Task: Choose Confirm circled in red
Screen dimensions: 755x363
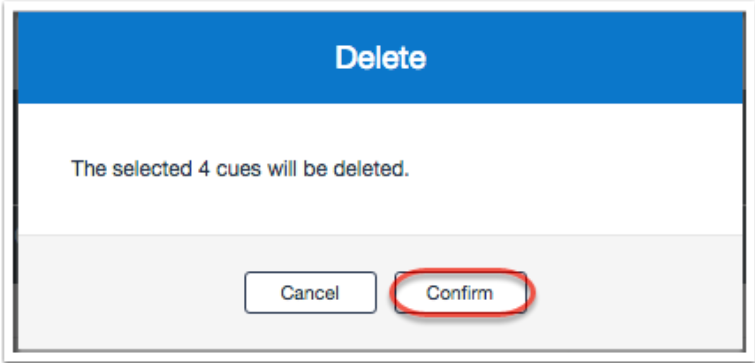Action: coord(460,292)
